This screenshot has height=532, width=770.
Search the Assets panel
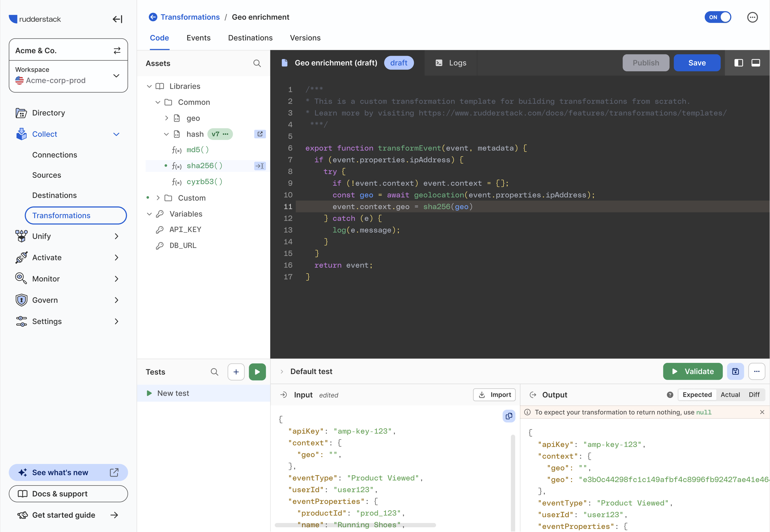pyautogui.click(x=257, y=63)
